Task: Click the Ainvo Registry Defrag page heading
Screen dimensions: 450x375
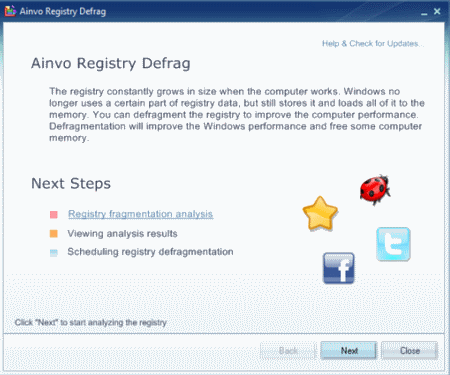Action: click(x=111, y=63)
